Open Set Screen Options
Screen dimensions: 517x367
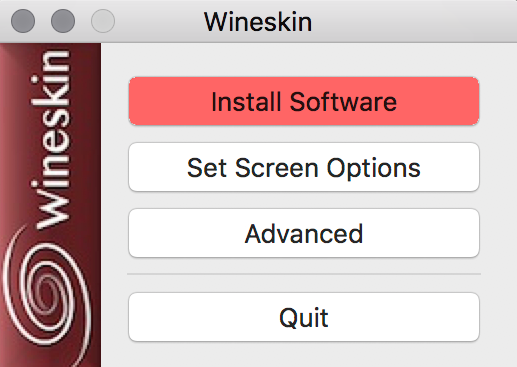[x=304, y=167]
